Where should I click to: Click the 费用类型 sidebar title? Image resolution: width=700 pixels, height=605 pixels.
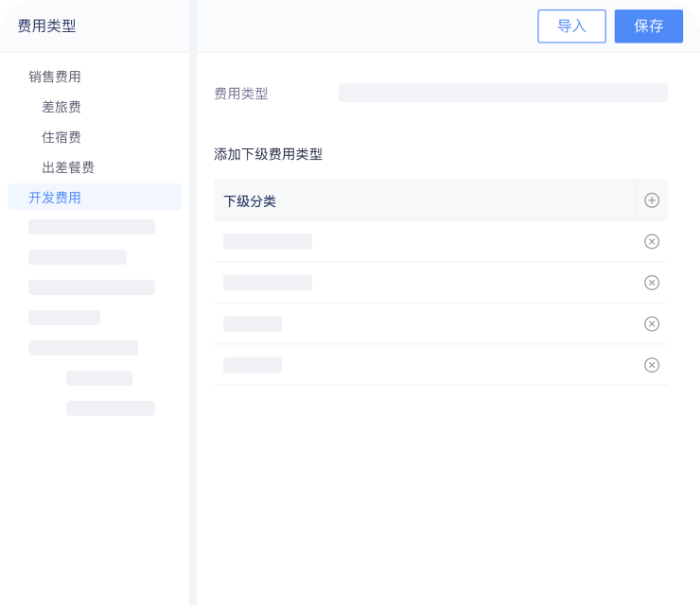pos(47,26)
